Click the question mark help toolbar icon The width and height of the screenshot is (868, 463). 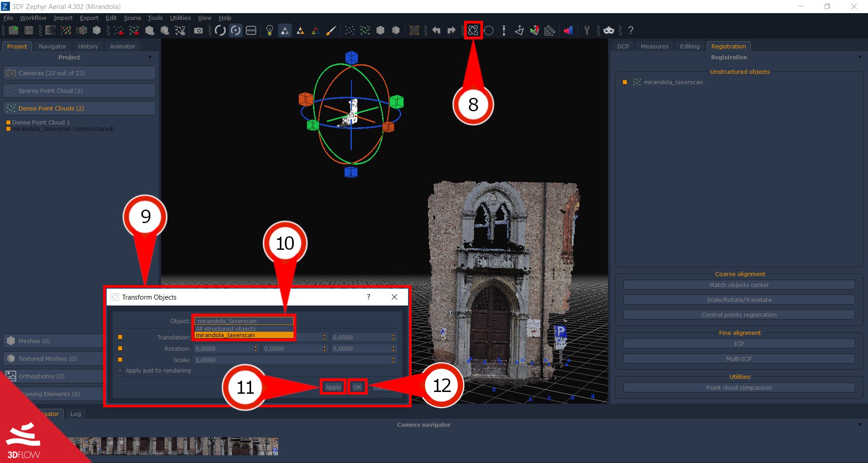click(631, 30)
